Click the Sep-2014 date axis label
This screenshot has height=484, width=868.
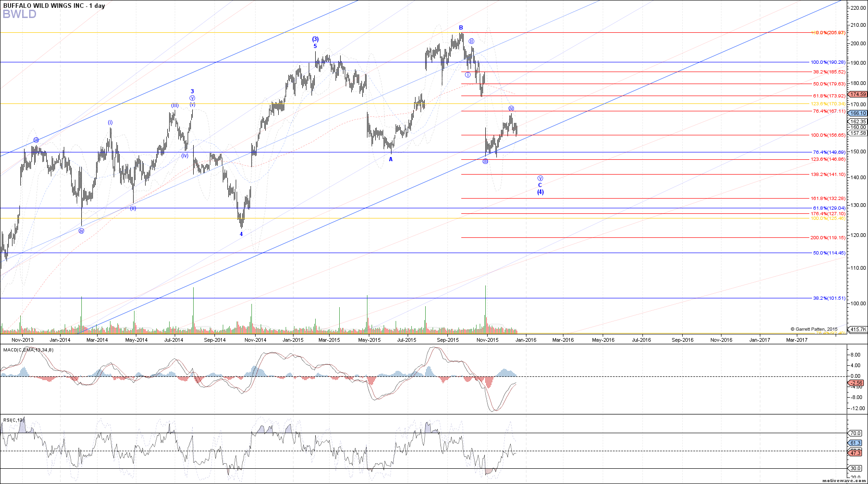tap(215, 340)
